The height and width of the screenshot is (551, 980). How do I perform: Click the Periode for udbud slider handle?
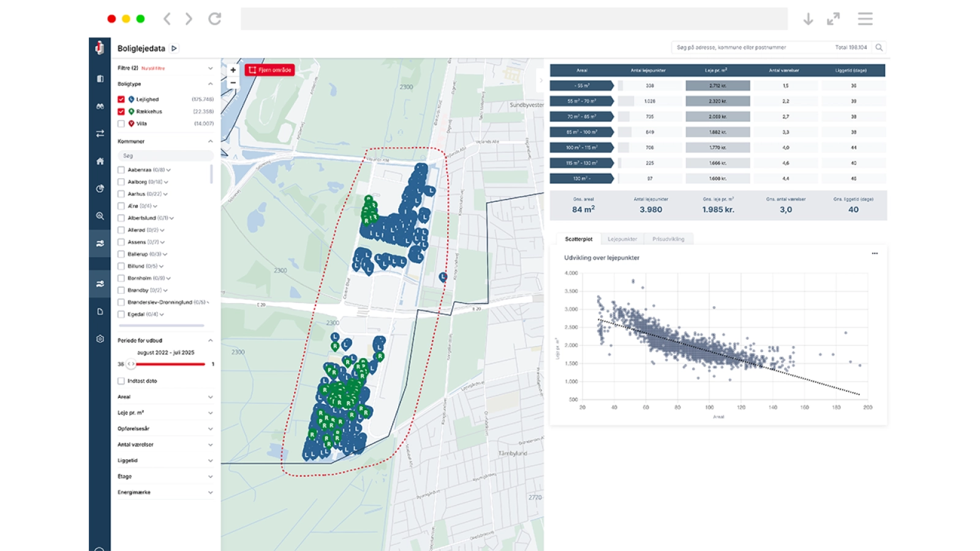point(131,364)
